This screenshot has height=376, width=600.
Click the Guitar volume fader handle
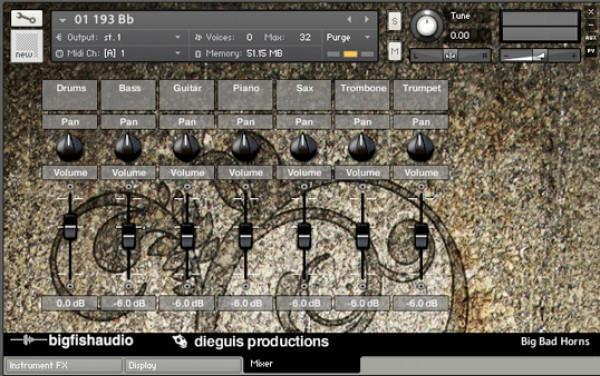(187, 236)
